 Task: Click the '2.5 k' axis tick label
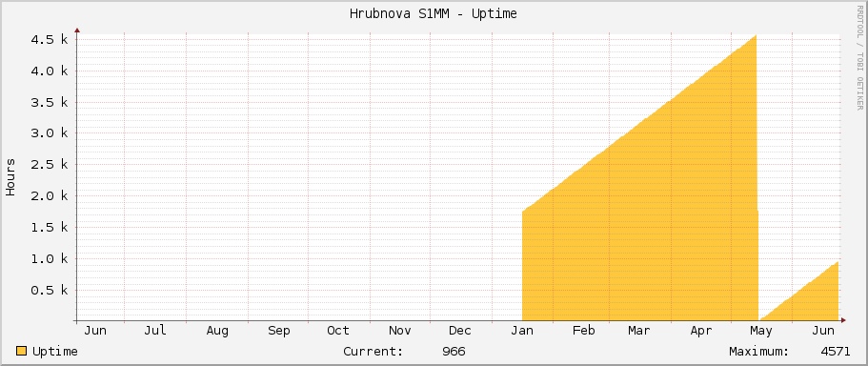click(x=50, y=165)
